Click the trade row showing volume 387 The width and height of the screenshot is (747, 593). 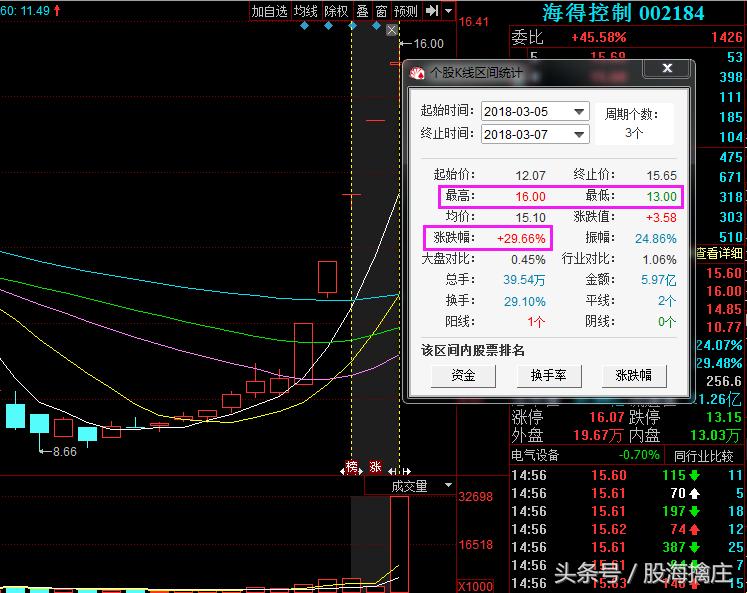click(627, 547)
